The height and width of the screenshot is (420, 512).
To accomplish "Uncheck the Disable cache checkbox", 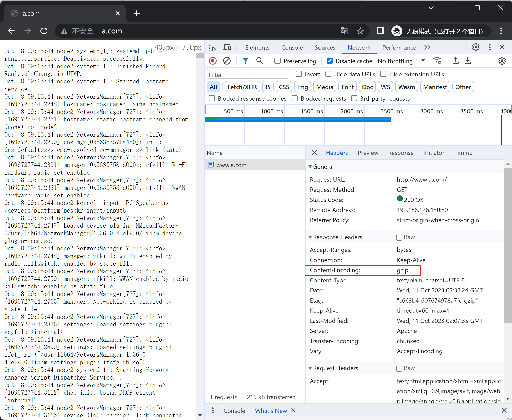I will (329, 61).
